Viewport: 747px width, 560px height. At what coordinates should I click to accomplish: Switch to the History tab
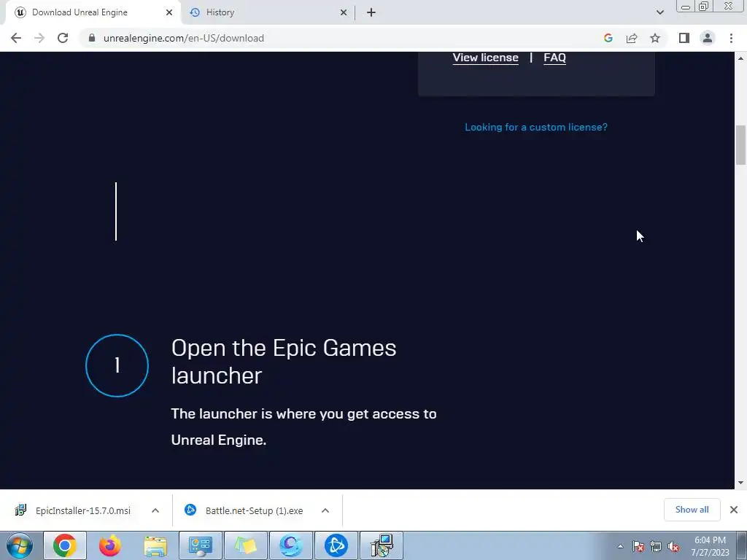(267, 12)
